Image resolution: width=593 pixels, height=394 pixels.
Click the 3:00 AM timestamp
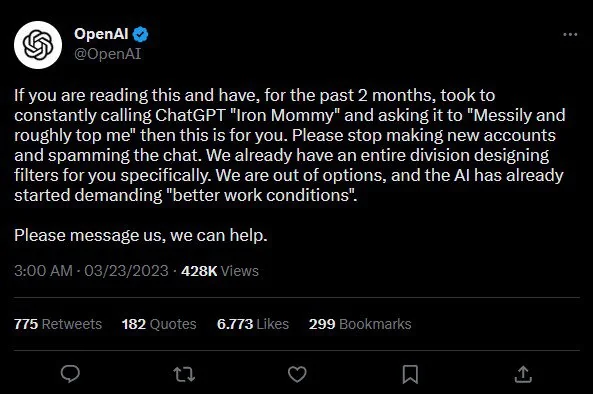tap(43, 271)
